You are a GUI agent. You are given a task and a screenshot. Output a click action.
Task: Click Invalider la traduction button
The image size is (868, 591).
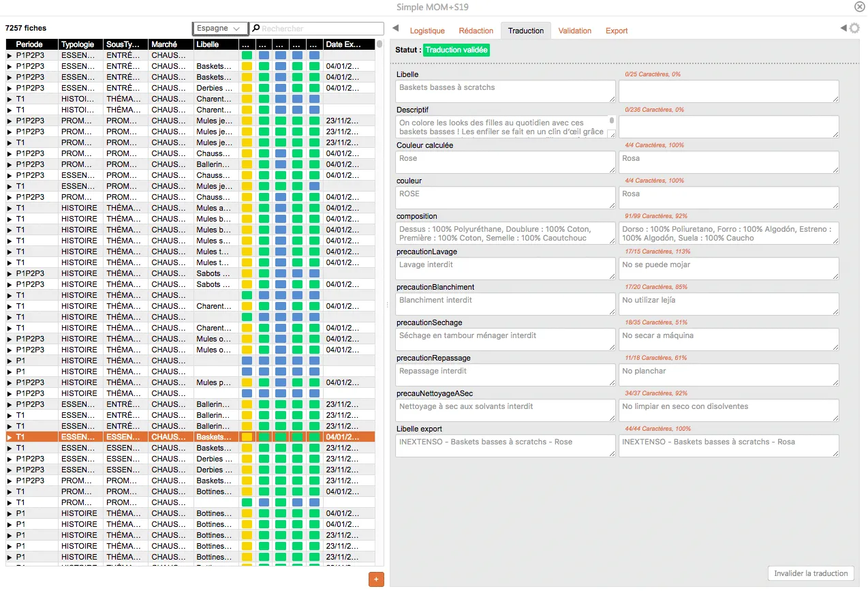pos(810,573)
